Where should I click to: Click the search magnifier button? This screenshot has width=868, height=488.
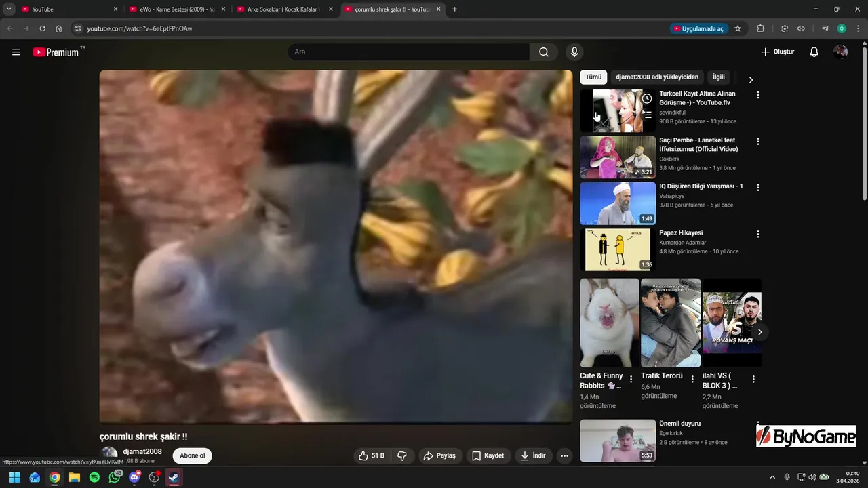544,52
